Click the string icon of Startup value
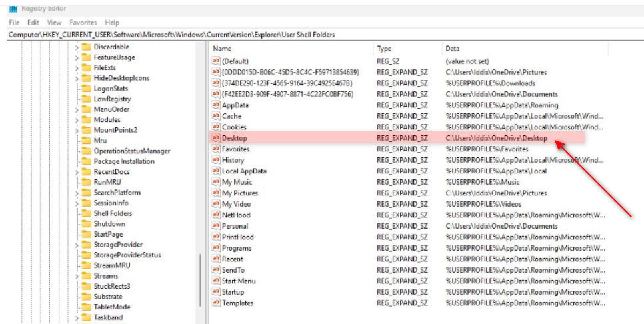This screenshot has width=644, height=324. 216,292
